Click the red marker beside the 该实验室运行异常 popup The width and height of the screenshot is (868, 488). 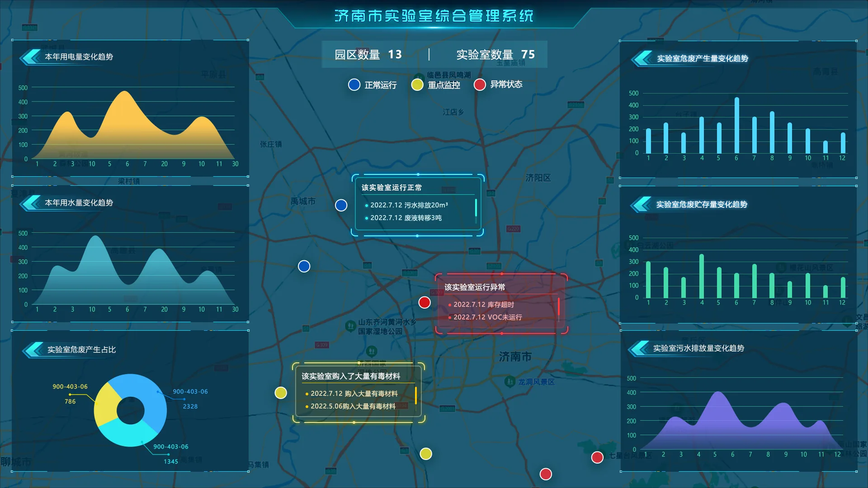[x=425, y=303]
